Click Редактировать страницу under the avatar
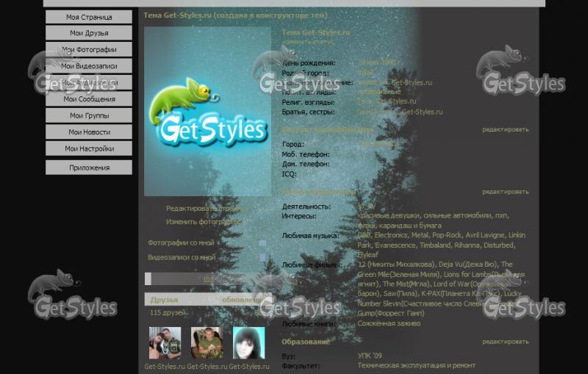Viewport: 588px width, 374px height. pyautogui.click(x=204, y=209)
